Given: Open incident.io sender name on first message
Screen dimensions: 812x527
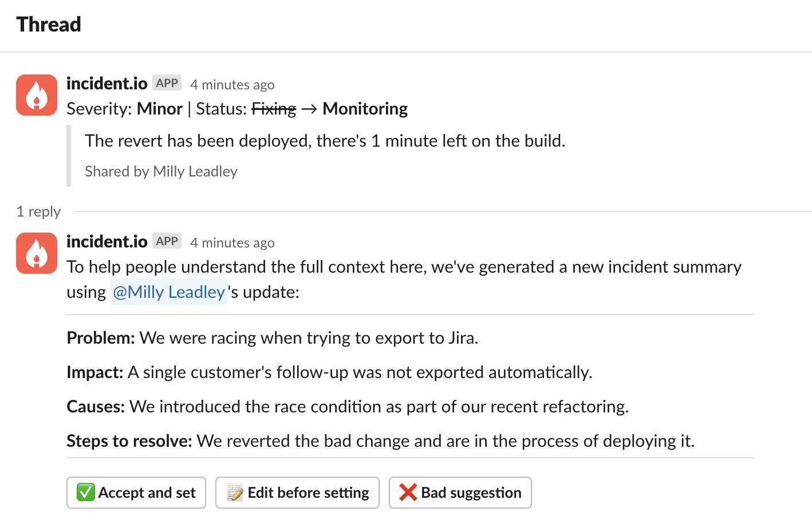Looking at the screenshot, I should click(107, 84).
